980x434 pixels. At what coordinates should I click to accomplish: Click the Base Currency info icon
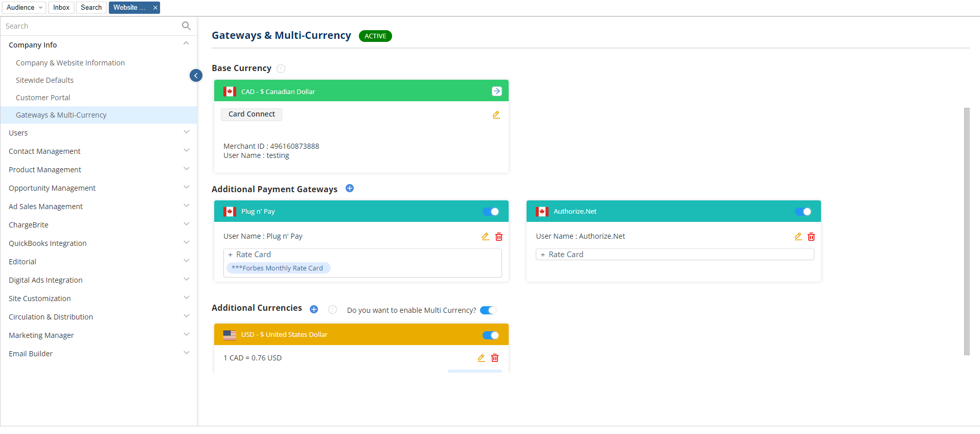click(281, 68)
